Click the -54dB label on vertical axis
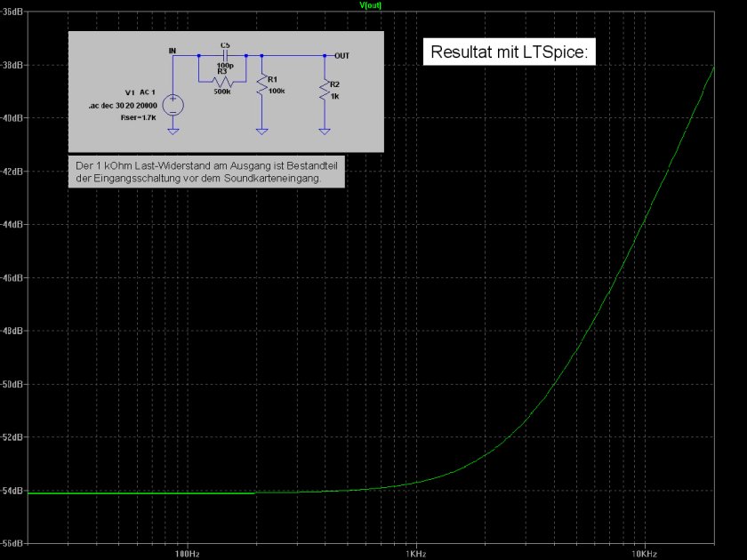The image size is (747, 560). 12,491
